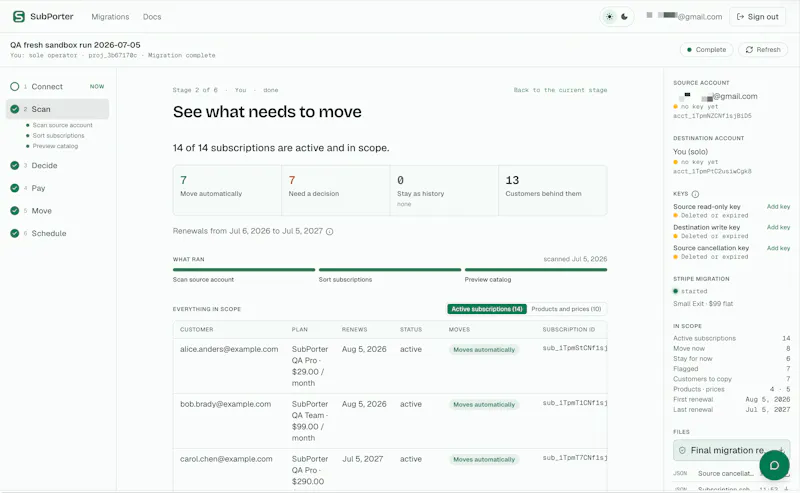
Task: Click the Scan source account progress bar
Action: click(x=244, y=269)
